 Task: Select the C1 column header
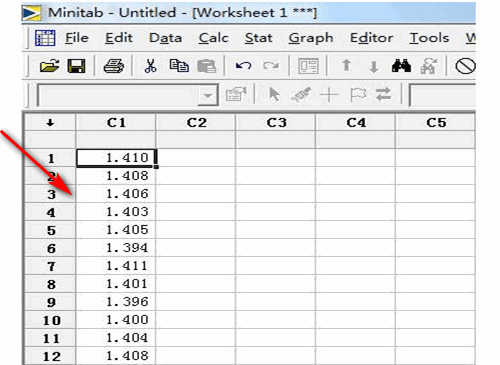pyautogui.click(x=116, y=123)
